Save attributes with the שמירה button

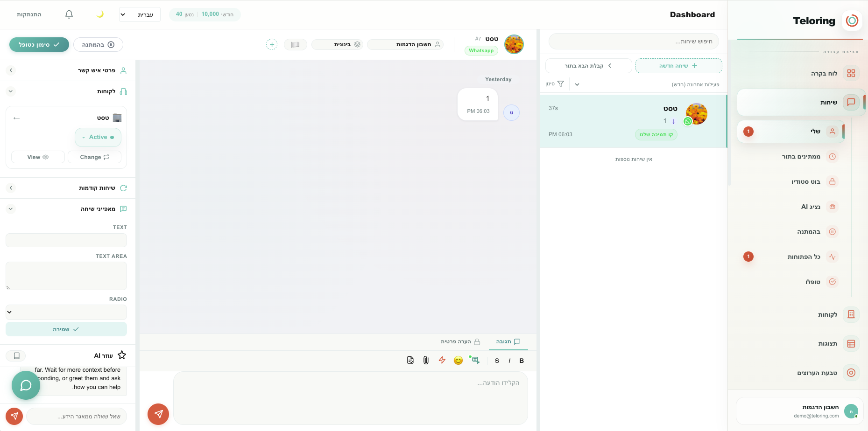click(x=66, y=329)
